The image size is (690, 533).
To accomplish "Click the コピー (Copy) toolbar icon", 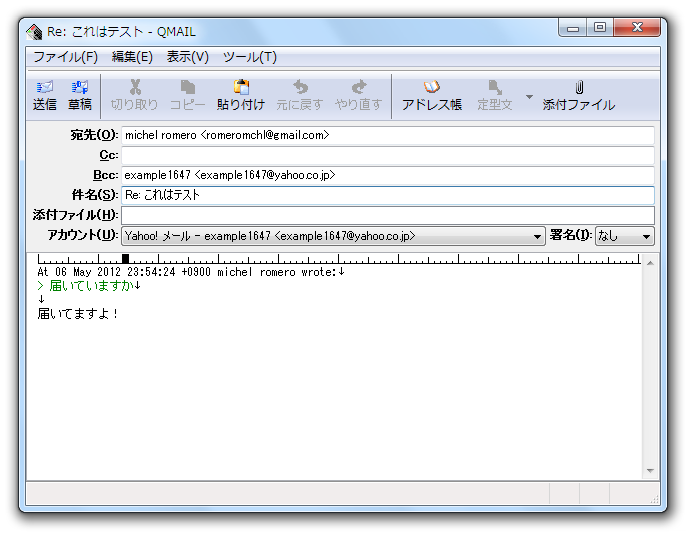I will pyautogui.click(x=187, y=96).
